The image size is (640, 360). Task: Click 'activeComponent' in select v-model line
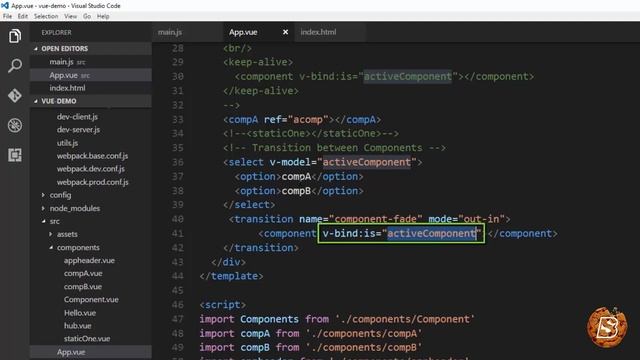click(367, 162)
